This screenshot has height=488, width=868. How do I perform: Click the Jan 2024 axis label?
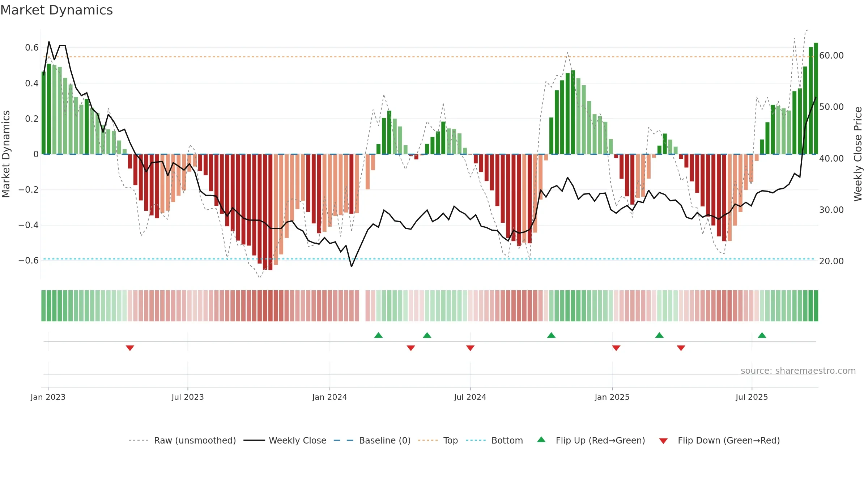point(329,397)
